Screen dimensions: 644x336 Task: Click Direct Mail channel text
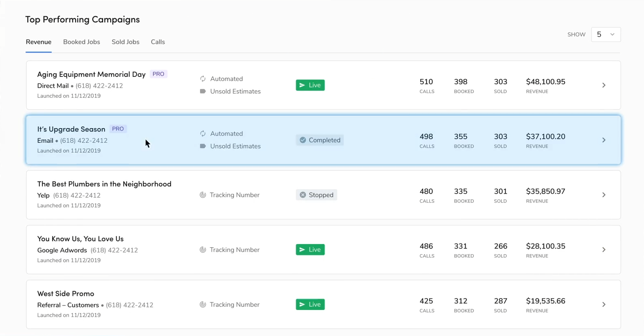53,86
